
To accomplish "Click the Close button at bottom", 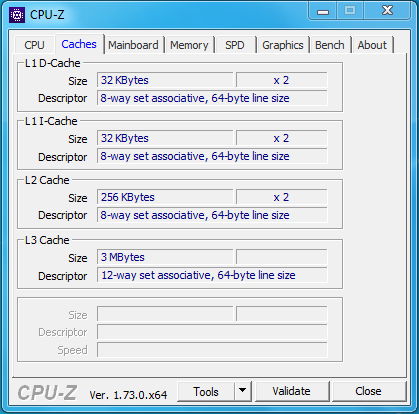I will click(x=369, y=391).
